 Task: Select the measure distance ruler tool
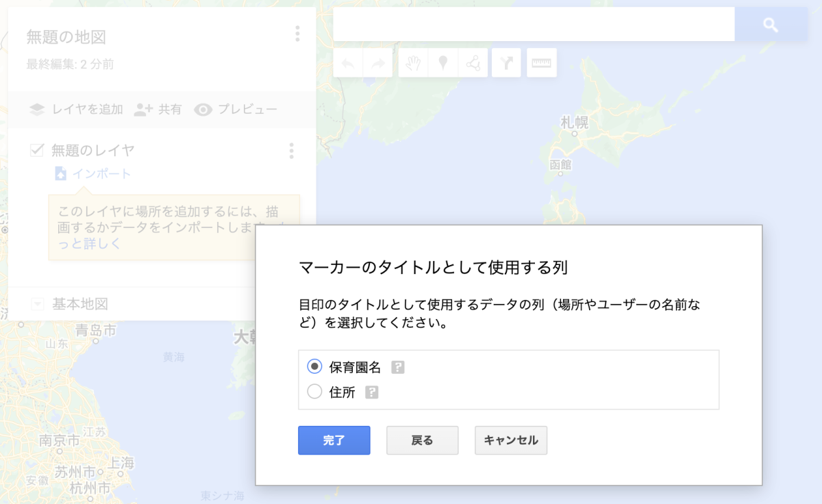(542, 63)
